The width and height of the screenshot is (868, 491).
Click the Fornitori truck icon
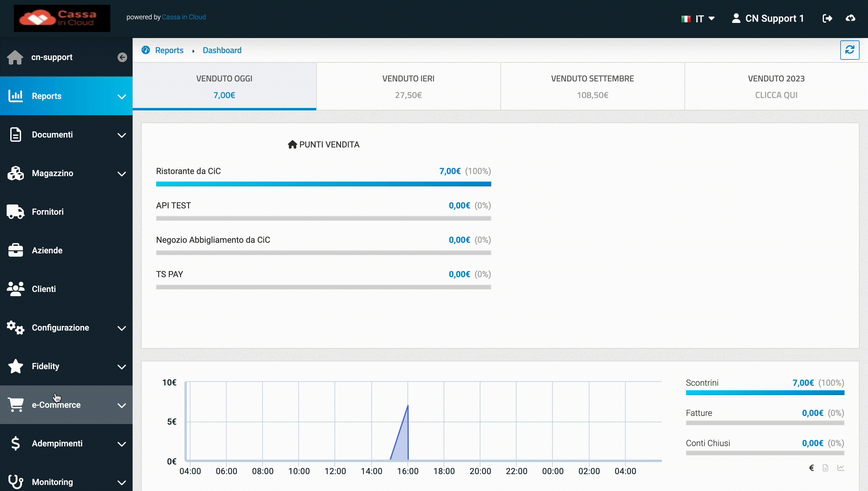coord(15,212)
